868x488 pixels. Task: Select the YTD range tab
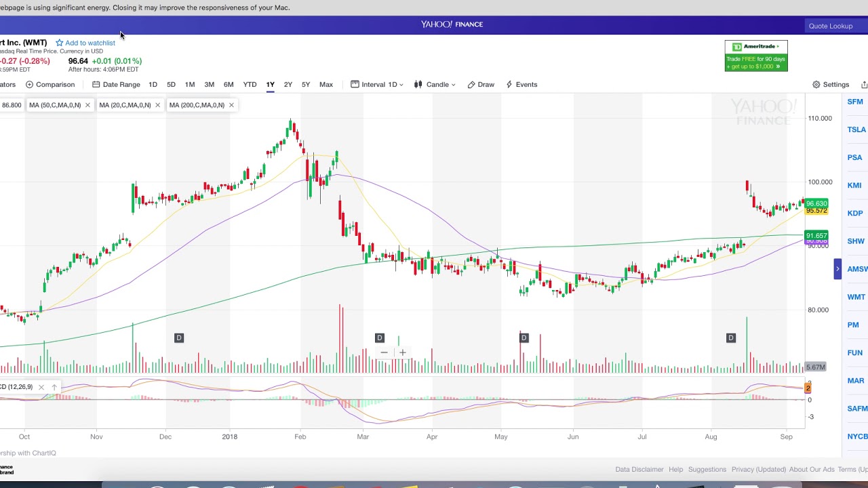click(x=250, y=85)
